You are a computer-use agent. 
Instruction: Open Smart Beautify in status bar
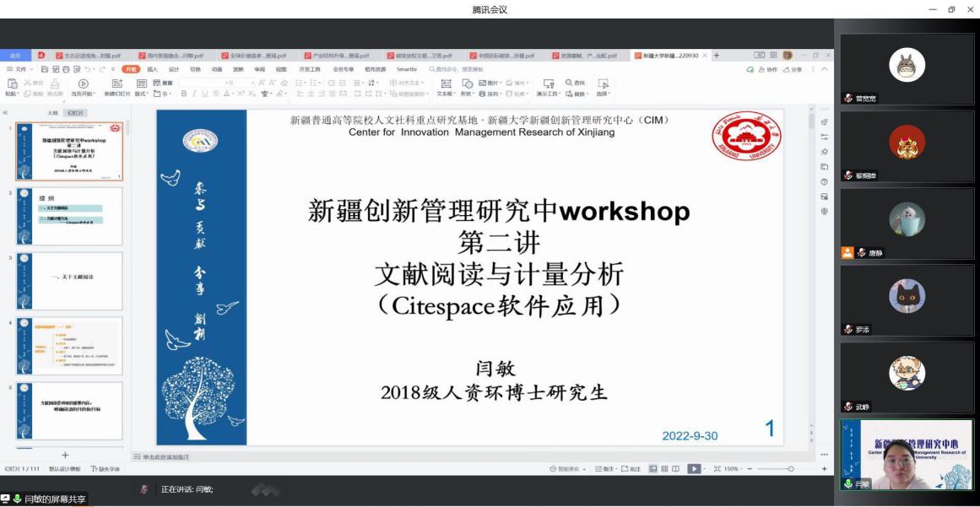pyautogui.click(x=567, y=469)
